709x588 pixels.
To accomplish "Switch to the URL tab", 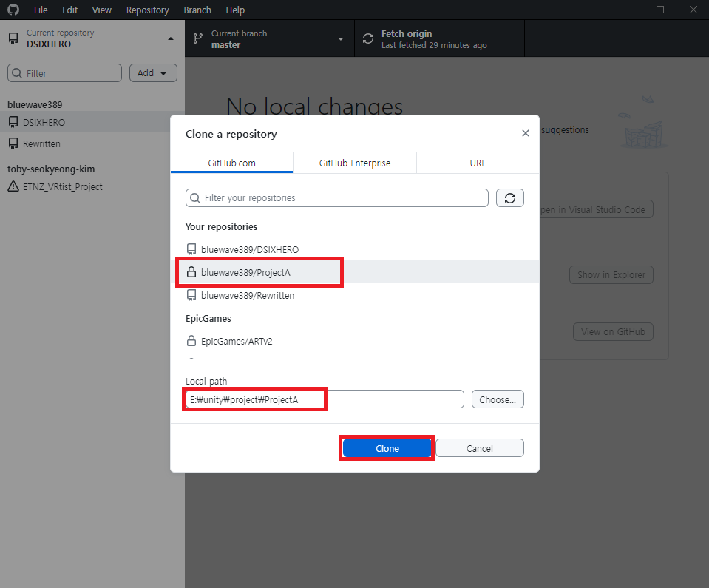I will [478, 163].
